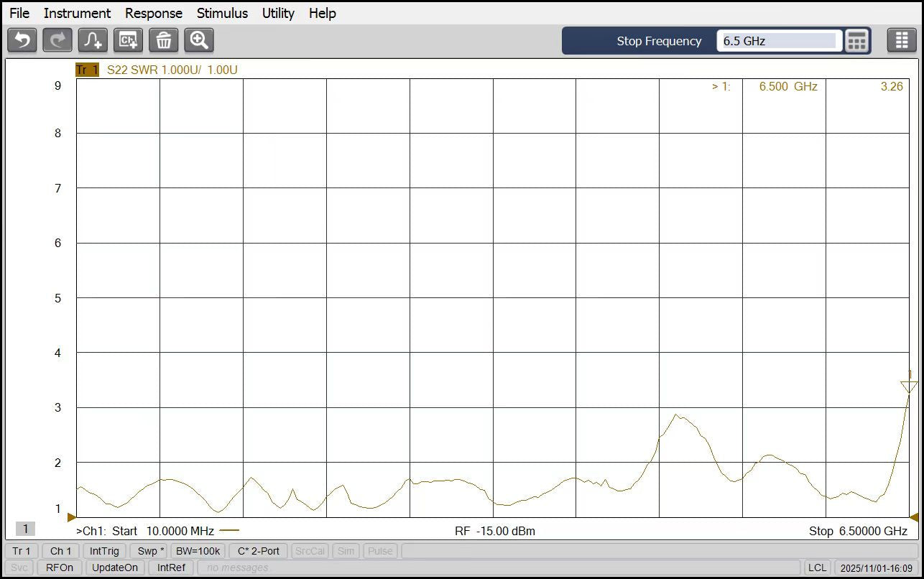Click the Start 10.0000 MHz label
This screenshot has width=924, height=579.
click(163, 531)
